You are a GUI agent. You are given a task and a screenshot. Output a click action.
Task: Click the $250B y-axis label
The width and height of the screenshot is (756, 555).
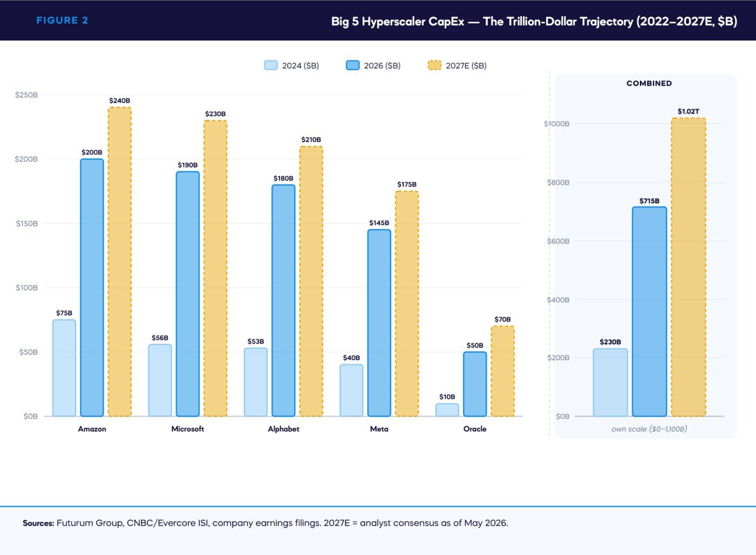click(x=26, y=95)
